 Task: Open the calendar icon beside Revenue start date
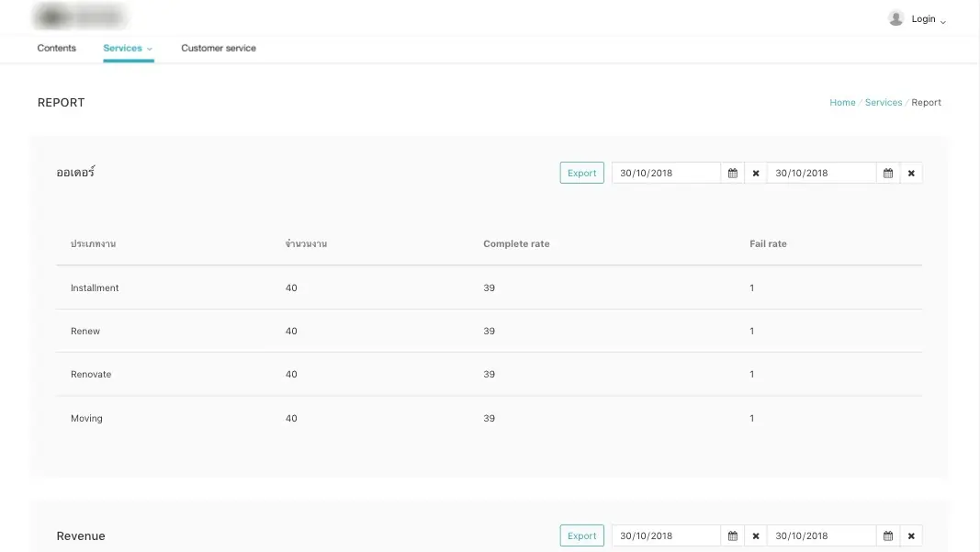coord(732,535)
